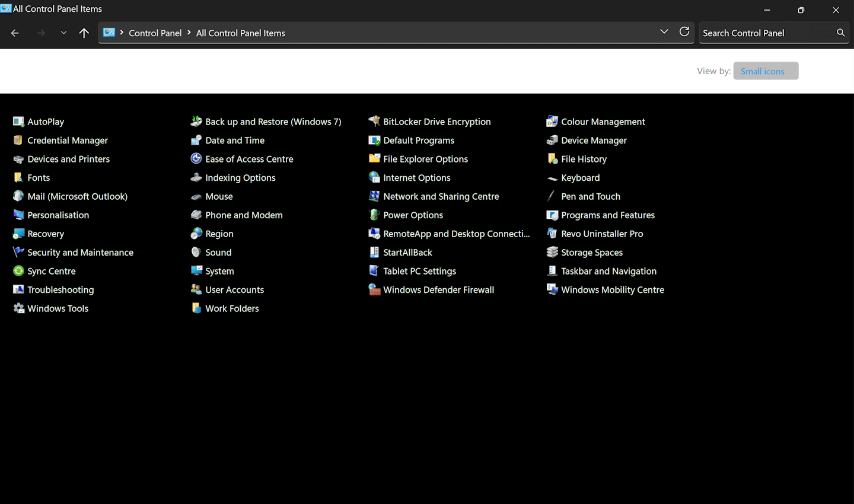The image size is (854, 504).
Task: Click the BitLocker Drive Encryption icon
Action: (x=374, y=122)
